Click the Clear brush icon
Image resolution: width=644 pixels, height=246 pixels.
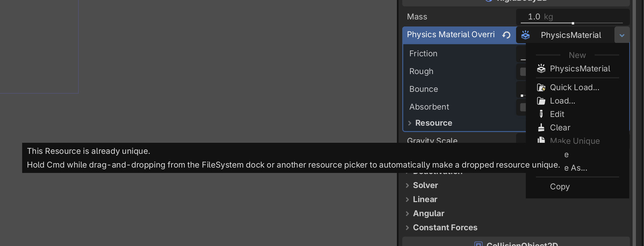click(541, 128)
